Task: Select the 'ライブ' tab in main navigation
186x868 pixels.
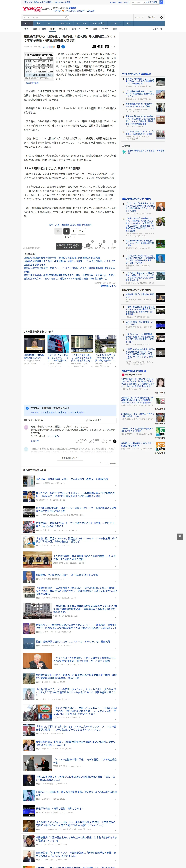Action: pos(49,24)
